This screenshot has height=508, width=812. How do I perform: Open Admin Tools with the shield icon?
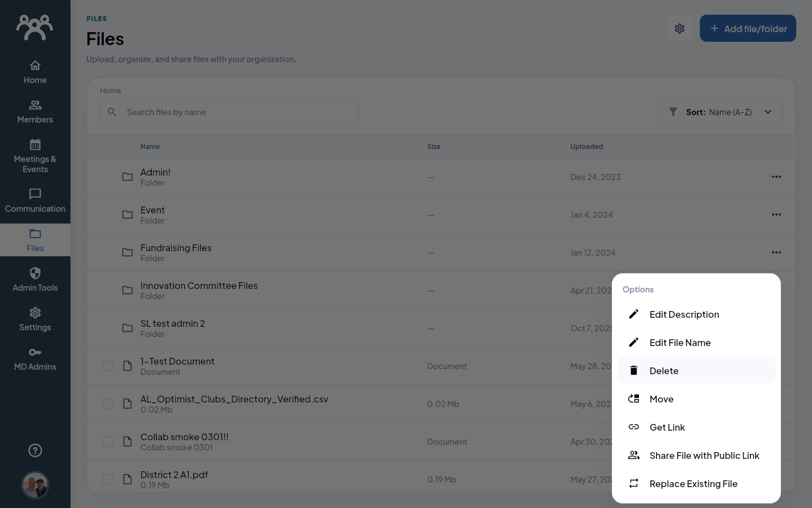35,280
